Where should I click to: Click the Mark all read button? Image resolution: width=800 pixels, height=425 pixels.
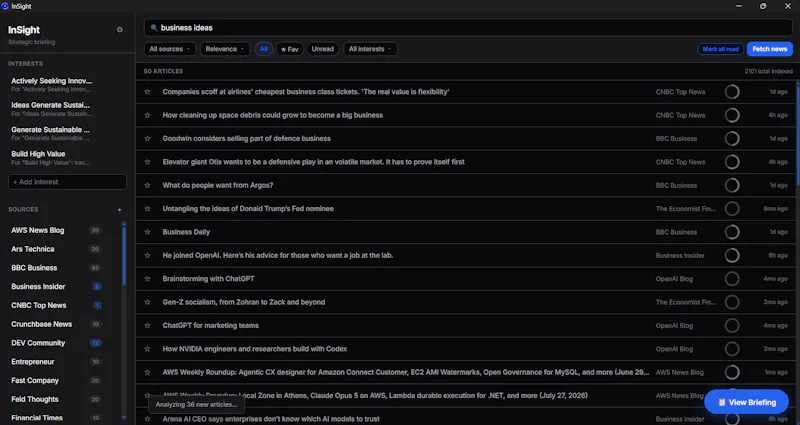point(720,49)
